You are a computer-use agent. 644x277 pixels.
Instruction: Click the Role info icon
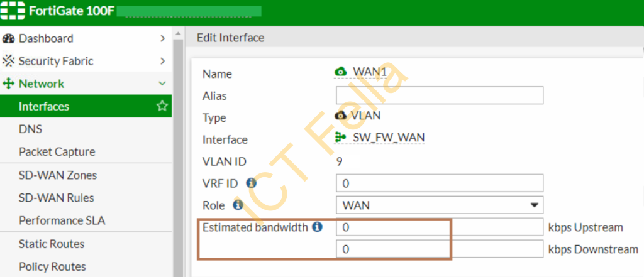point(238,204)
